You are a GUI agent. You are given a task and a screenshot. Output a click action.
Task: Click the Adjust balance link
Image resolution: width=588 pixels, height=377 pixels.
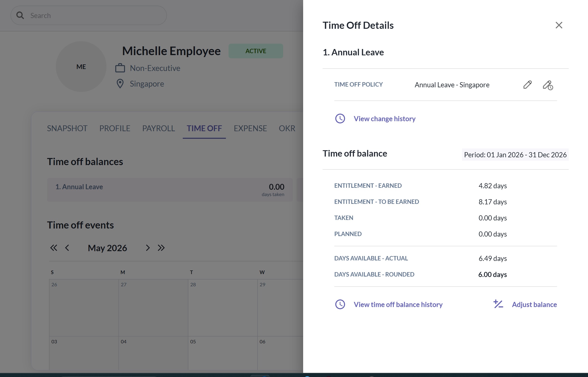coord(534,304)
